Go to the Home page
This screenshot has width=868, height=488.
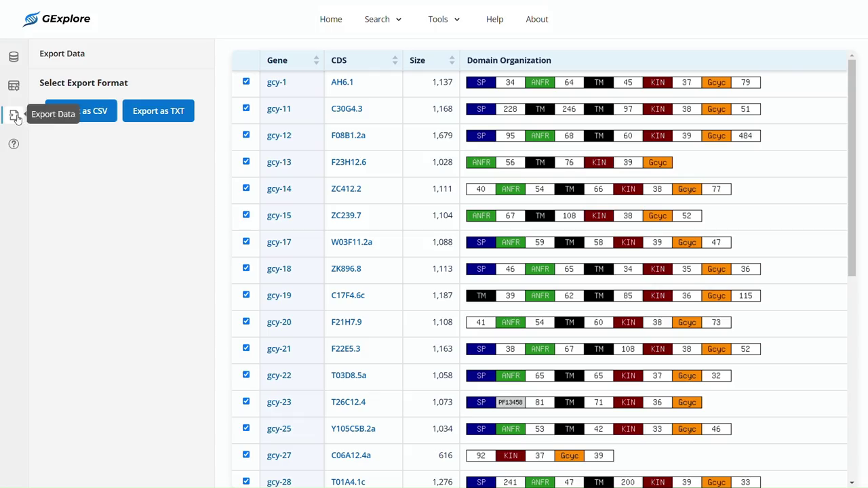pos(331,19)
